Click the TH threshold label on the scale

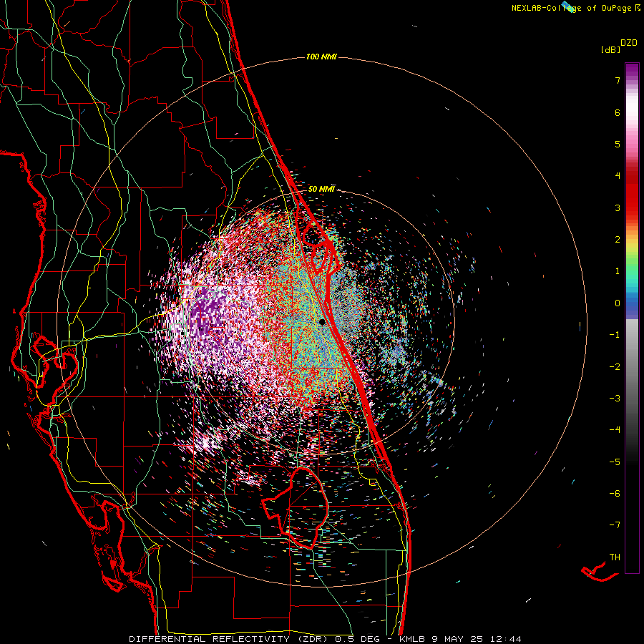point(615,557)
